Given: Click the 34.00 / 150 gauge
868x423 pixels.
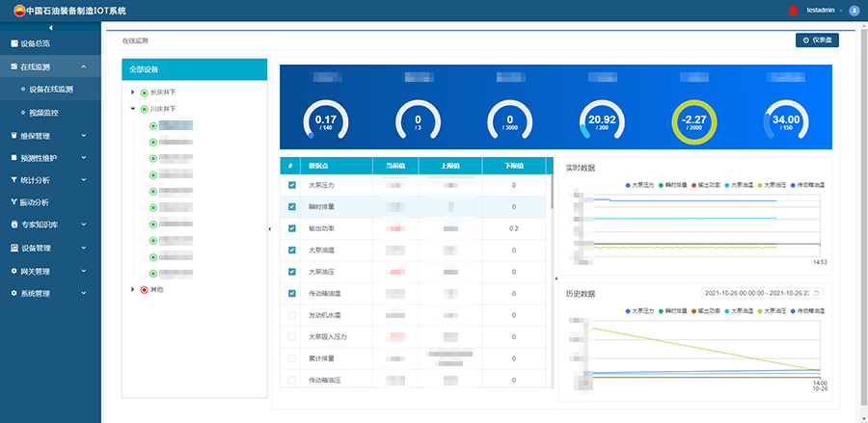Looking at the screenshot, I should [786, 122].
